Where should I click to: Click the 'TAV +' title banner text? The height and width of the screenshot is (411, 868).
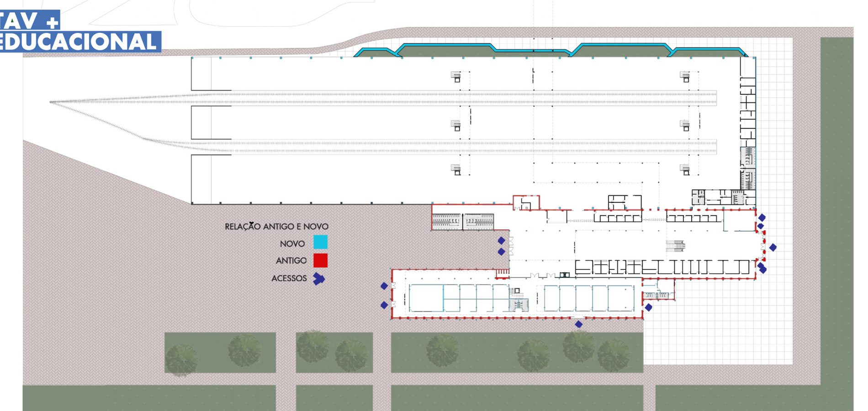(29, 21)
